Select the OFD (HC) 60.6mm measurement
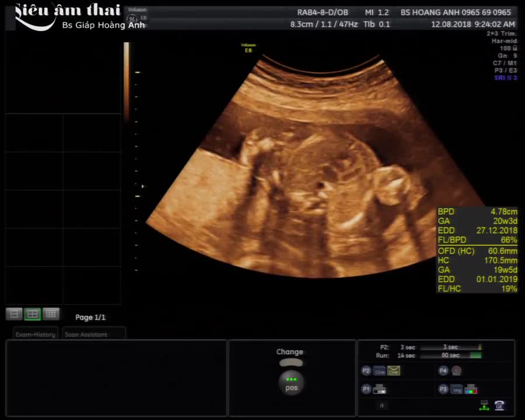525x420 pixels. (477, 251)
